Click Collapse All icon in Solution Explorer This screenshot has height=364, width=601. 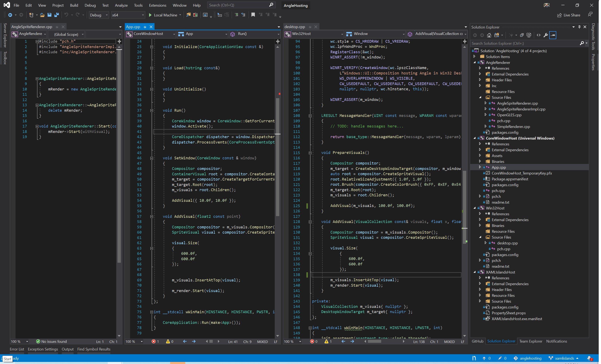pyautogui.click(x=522, y=35)
